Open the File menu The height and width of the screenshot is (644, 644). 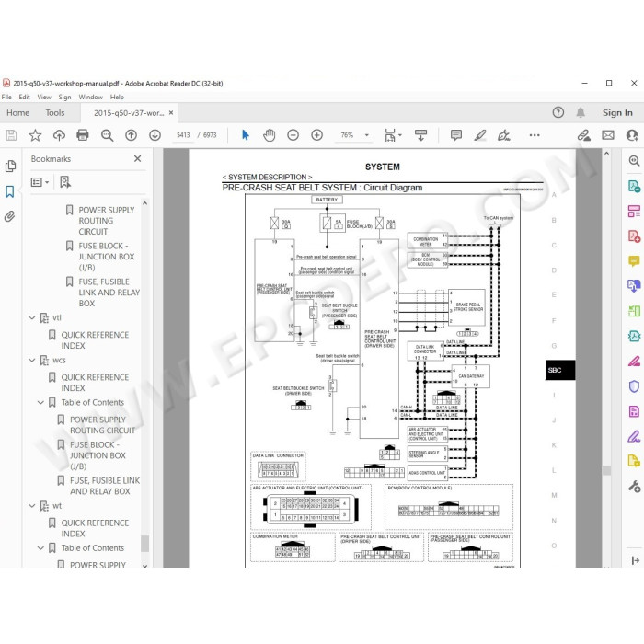point(6,97)
